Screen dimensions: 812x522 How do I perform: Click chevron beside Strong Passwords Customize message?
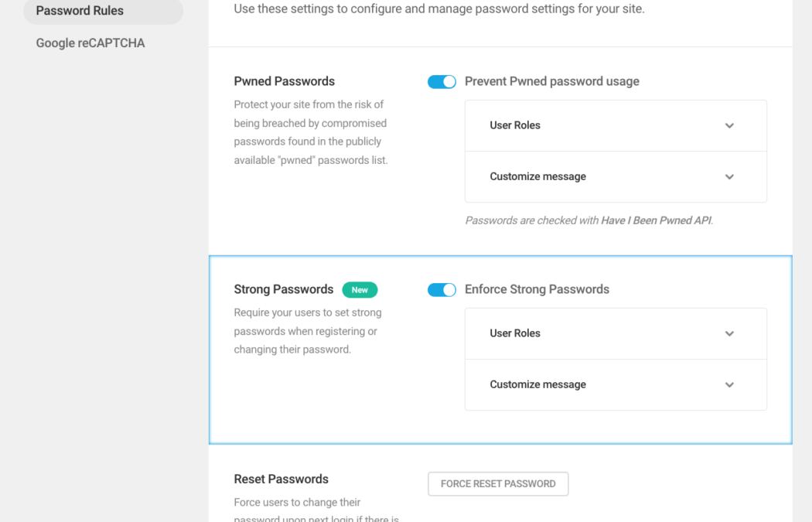728,384
